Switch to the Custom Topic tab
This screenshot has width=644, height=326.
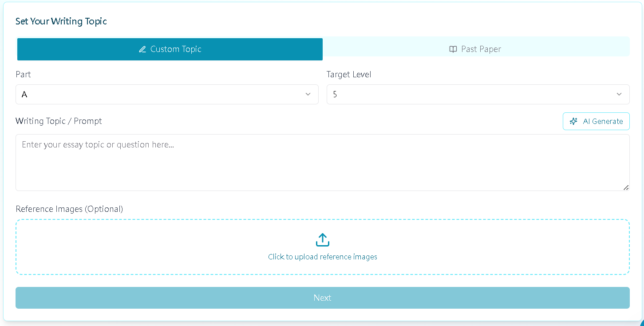point(170,49)
